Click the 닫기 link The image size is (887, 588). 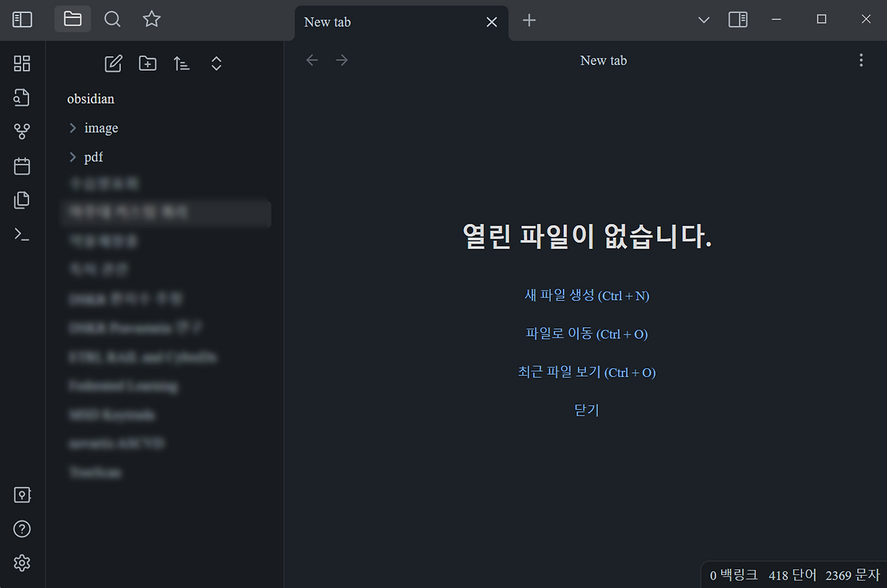pos(586,409)
